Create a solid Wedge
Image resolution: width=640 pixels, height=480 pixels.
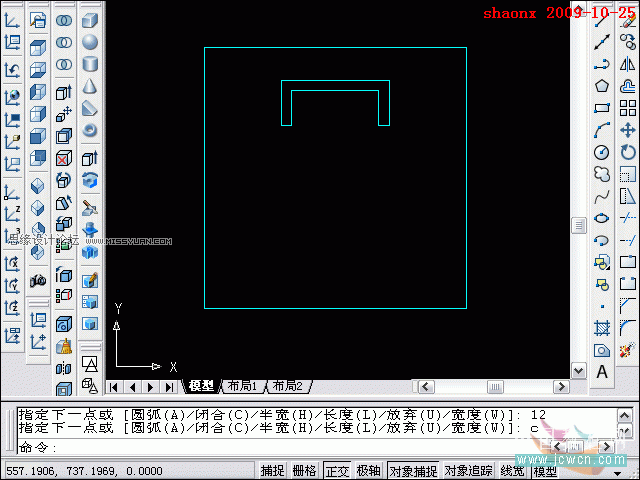click(x=90, y=108)
